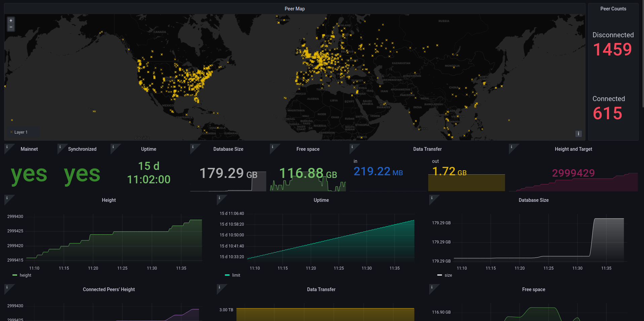Click info icon on Synchronized panel
Viewport: 644px width, 321px height.
60,147
